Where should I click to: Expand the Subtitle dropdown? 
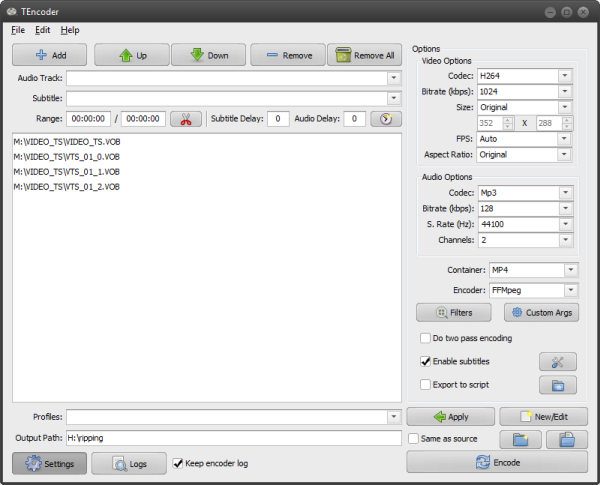(x=393, y=98)
